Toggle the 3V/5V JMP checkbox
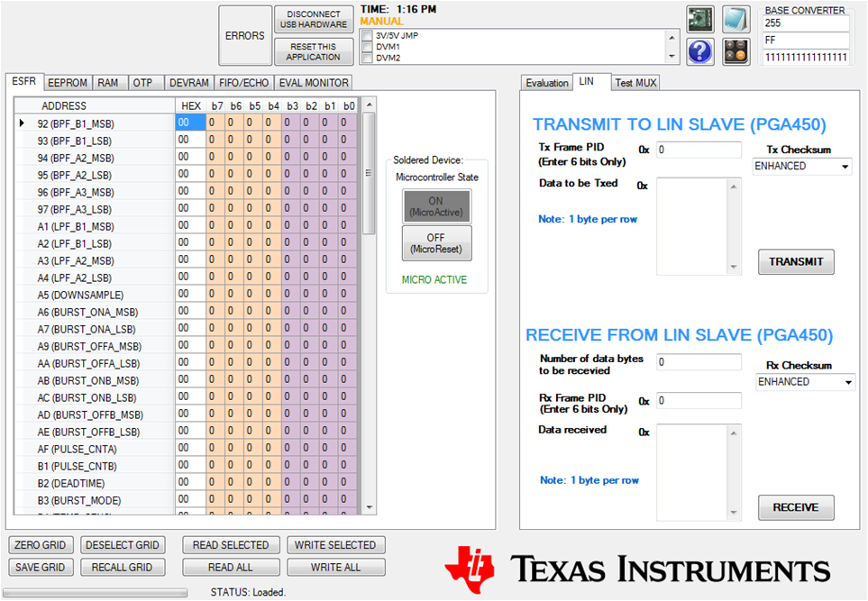This screenshot has height=601, width=868. pos(367,34)
